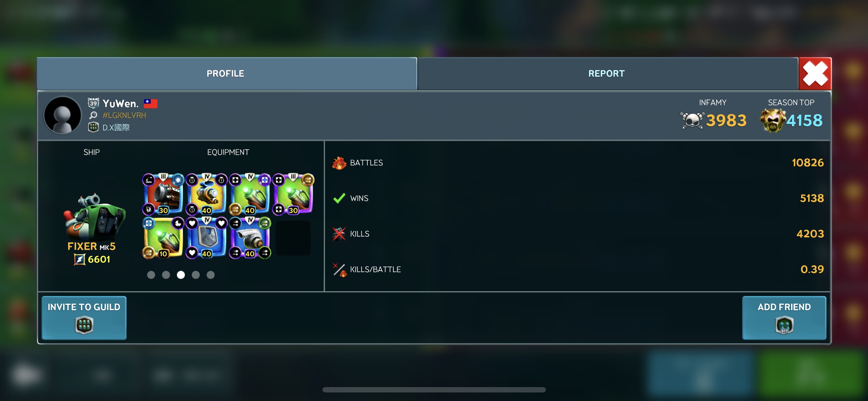This screenshot has height=401, width=868.
Task: Select the red cannon weapon level 30
Action: [163, 194]
